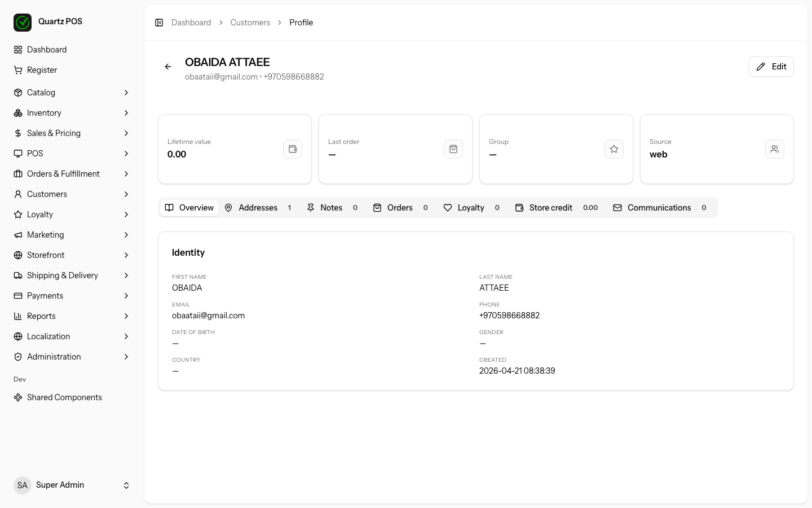The height and width of the screenshot is (508, 812).
Task: Click the Orders & Fulfillment package icon
Action: [18, 174]
